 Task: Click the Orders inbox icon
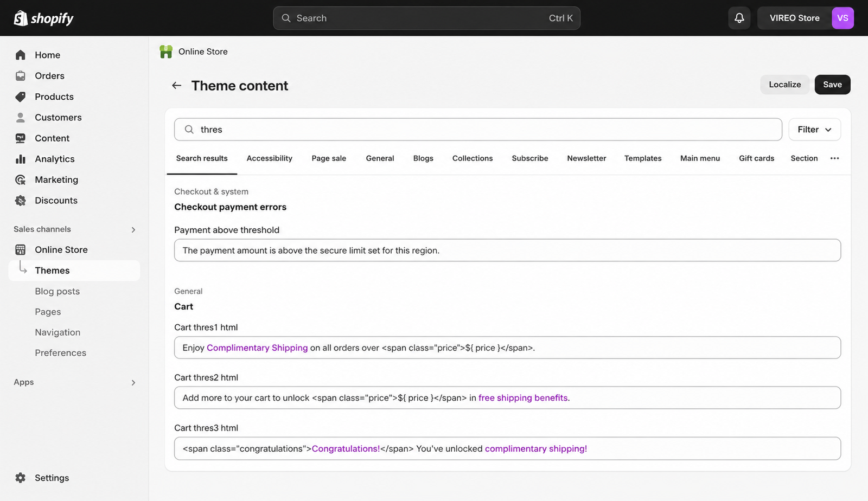click(x=21, y=76)
